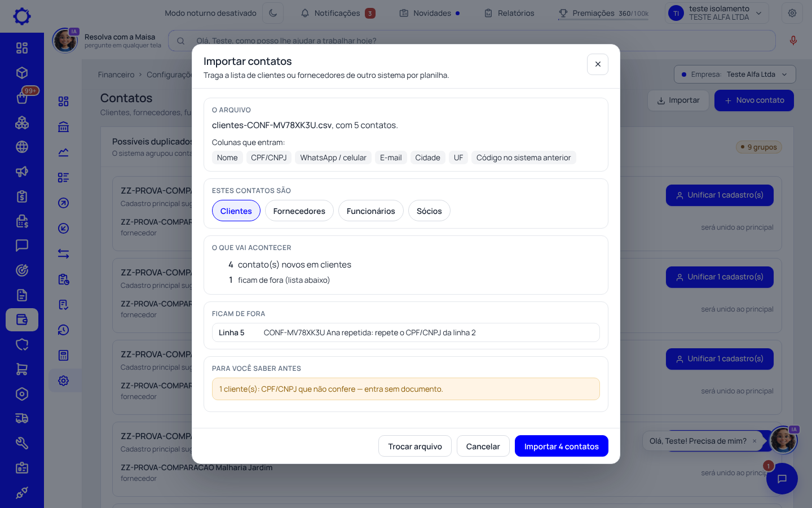Open the Empresa Teste Alfa Ltda dropdown

pos(735,75)
